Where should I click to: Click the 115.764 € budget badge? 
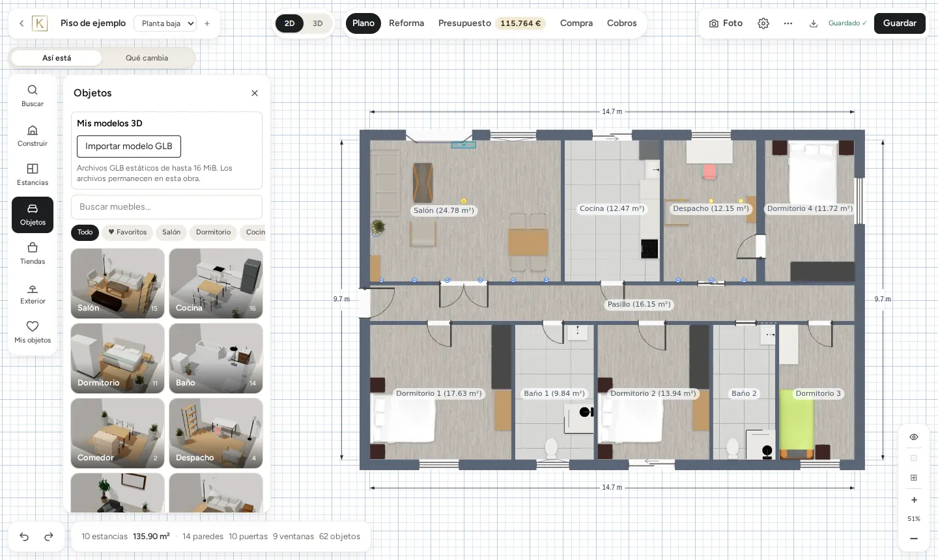520,23
